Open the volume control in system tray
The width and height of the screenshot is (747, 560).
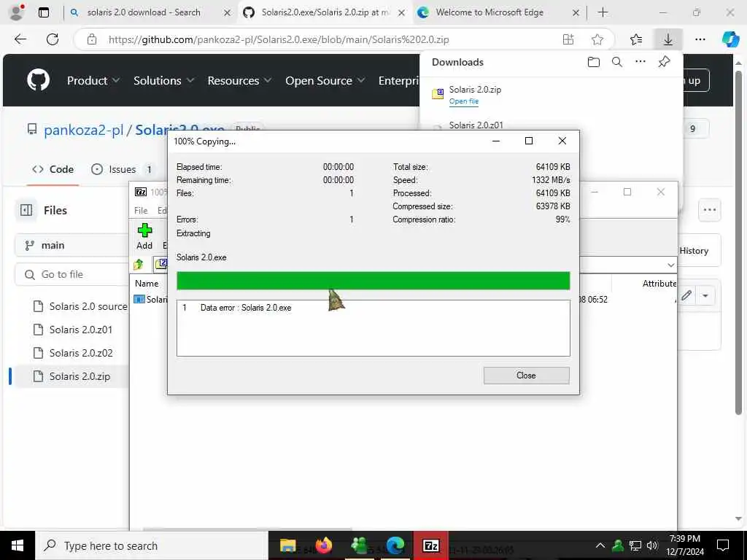coord(652,545)
